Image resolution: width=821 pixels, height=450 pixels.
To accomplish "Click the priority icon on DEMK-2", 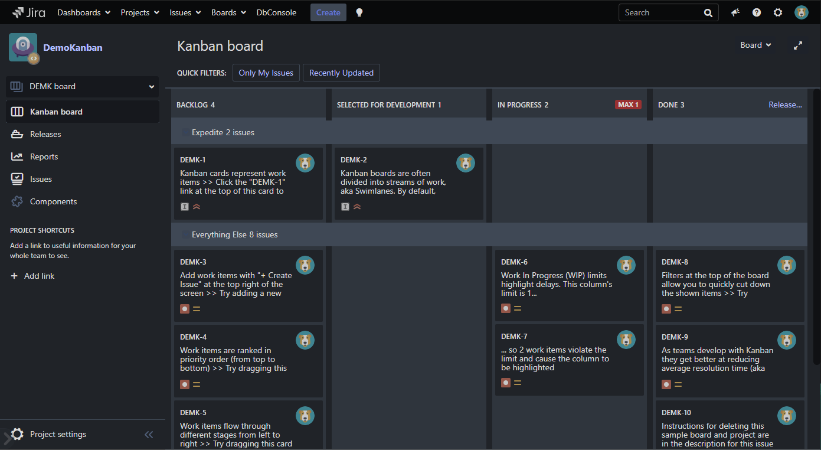I will coord(357,206).
